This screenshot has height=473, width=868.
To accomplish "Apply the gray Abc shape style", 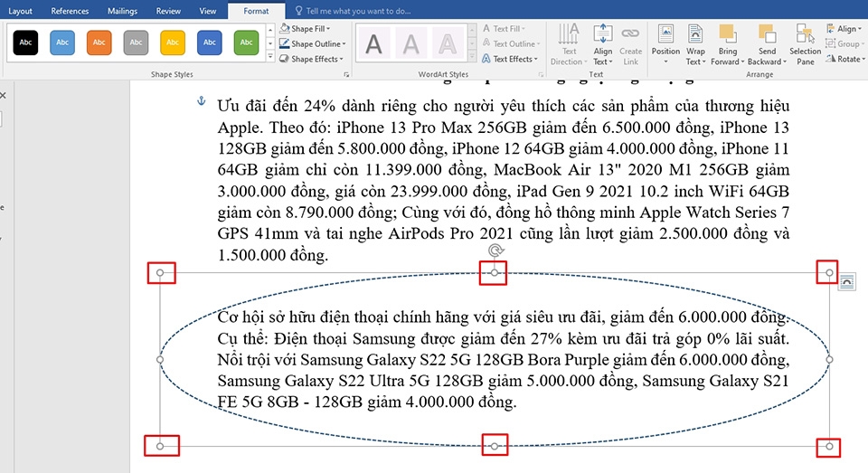I will tap(137, 43).
